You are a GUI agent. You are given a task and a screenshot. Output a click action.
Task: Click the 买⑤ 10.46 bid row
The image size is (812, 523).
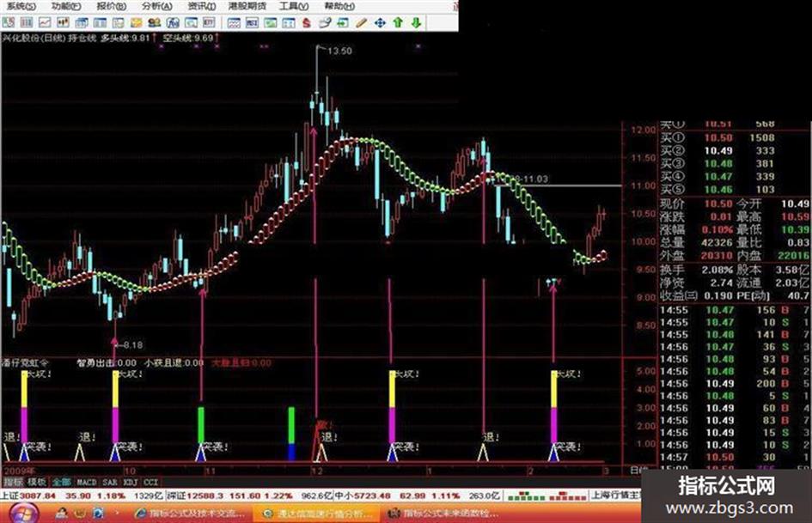point(717,190)
